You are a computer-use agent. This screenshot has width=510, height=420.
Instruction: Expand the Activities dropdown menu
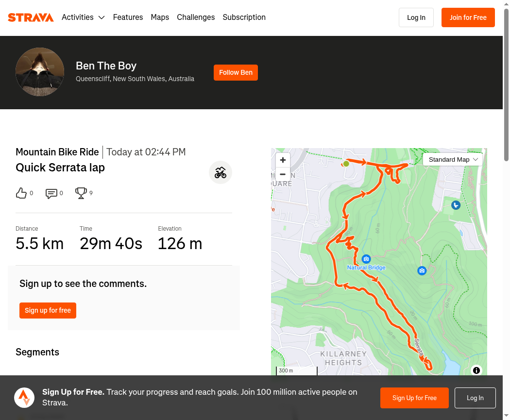tap(83, 17)
